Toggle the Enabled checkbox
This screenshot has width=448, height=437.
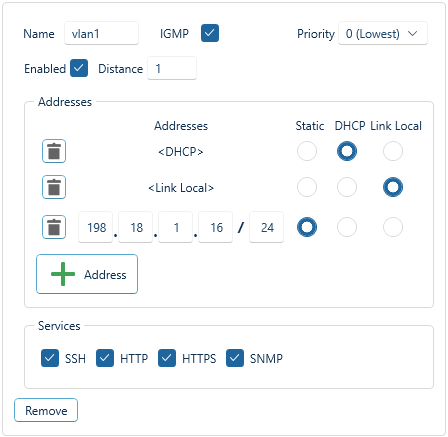(x=79, y=68)
